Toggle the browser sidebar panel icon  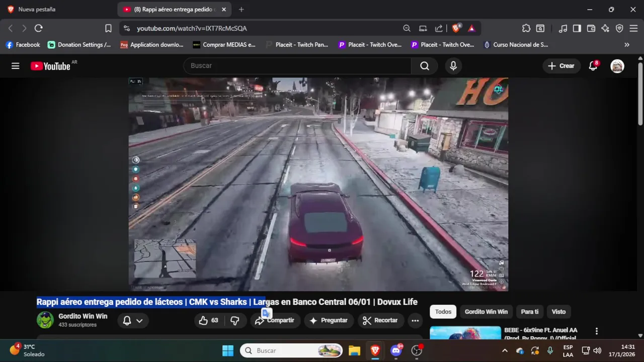tap(577, 29)
